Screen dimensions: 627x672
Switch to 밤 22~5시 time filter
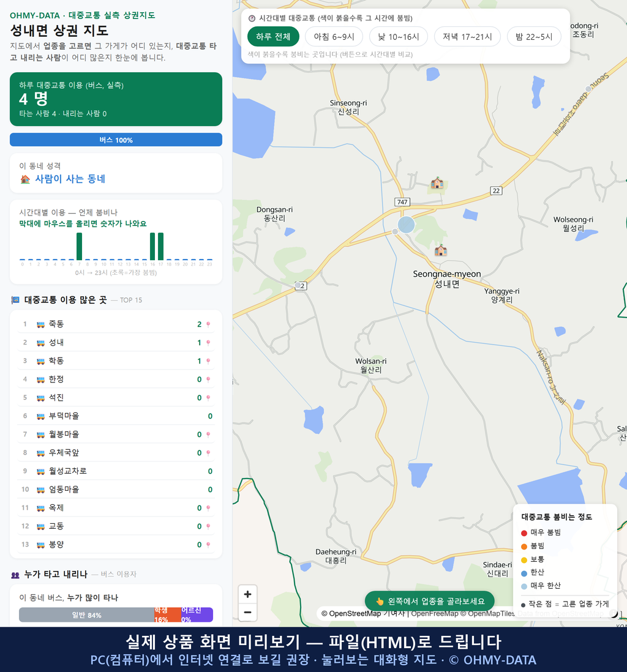[534, 37]
